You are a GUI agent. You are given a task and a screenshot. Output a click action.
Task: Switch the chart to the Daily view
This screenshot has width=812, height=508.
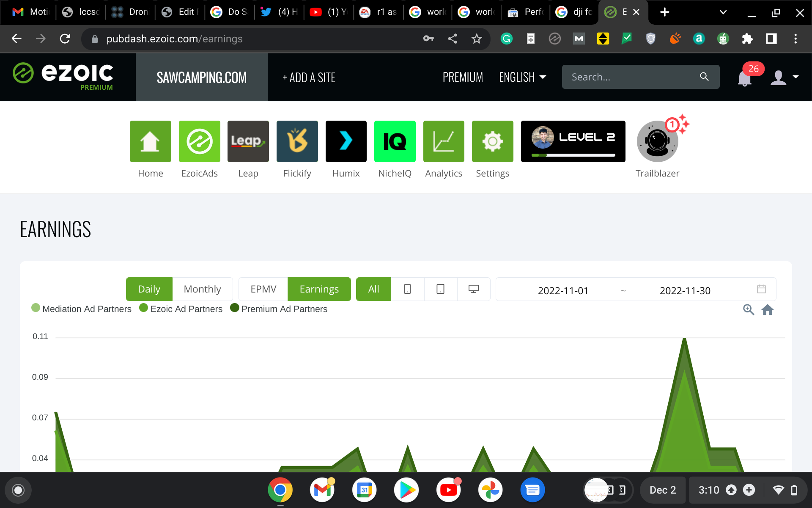[x=149, y=289]
